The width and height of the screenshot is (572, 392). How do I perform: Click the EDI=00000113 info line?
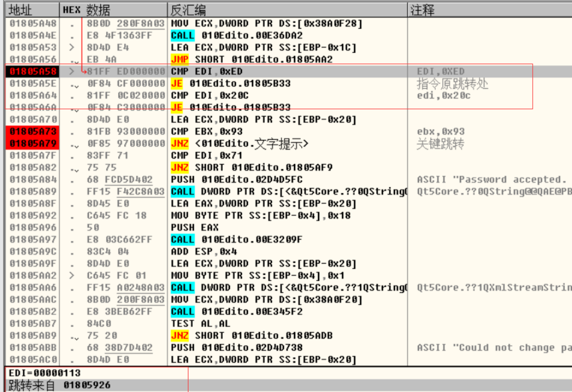[45, 373]
